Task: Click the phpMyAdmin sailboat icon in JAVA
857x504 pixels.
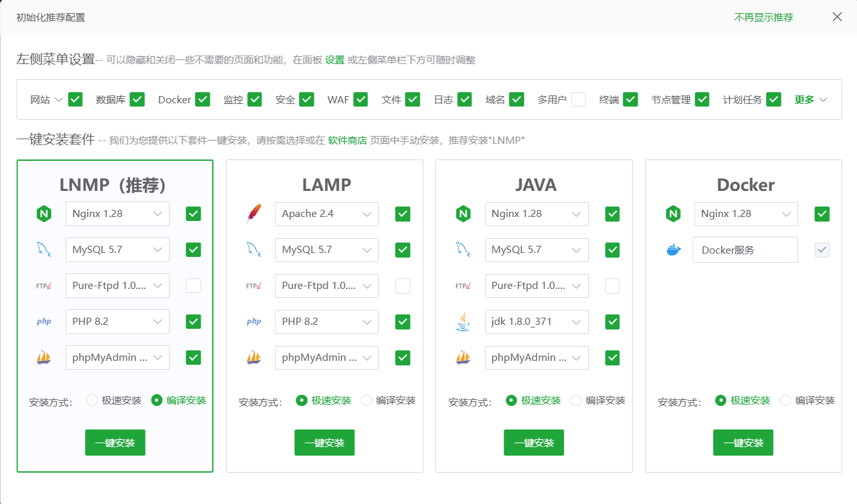Action: 463,358
